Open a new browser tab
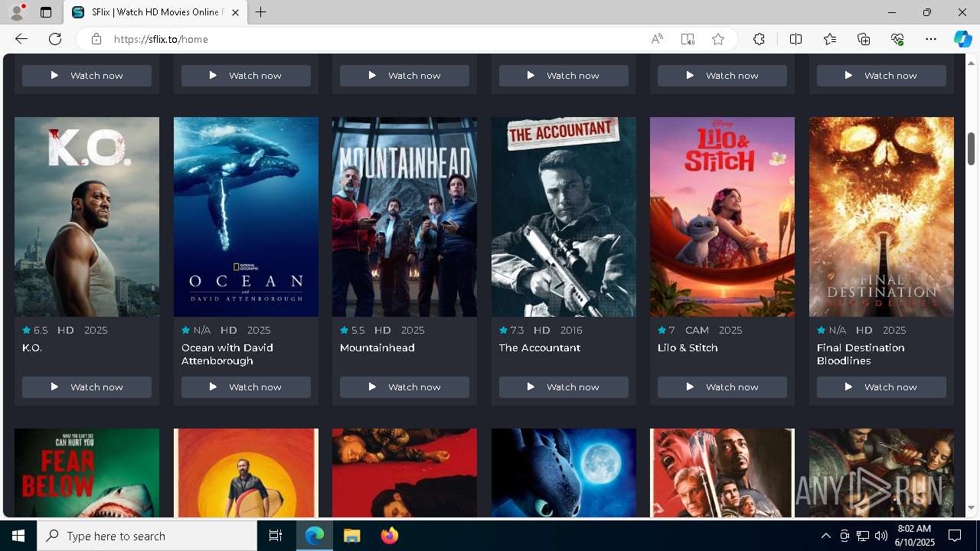This screenshot has height=551, width=980. pos(261,12)
